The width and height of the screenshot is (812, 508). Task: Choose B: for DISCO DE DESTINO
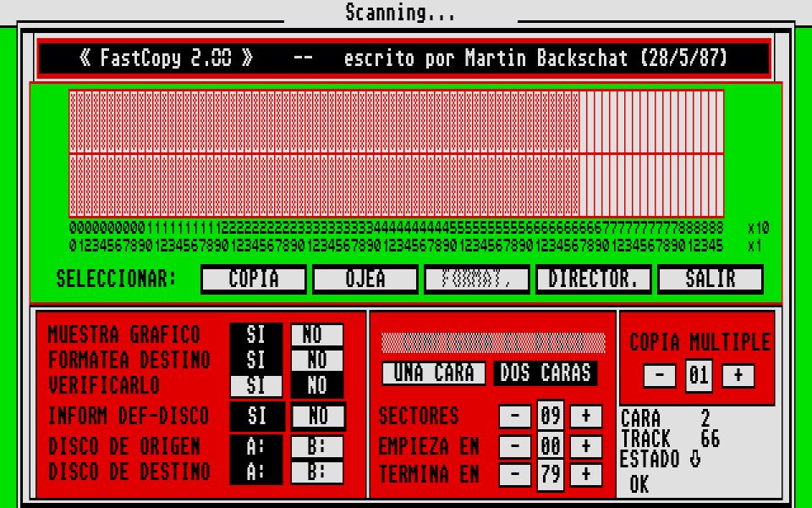tap(317, 472)
